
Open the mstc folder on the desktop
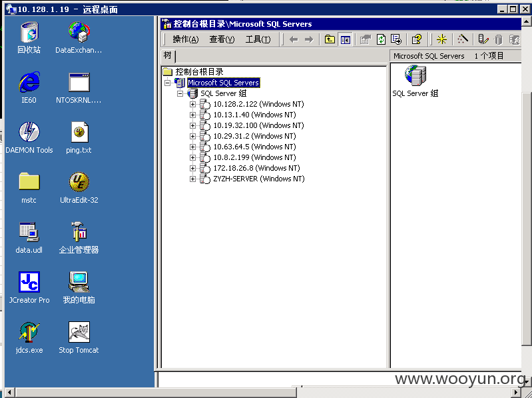(x=29, y=181)
